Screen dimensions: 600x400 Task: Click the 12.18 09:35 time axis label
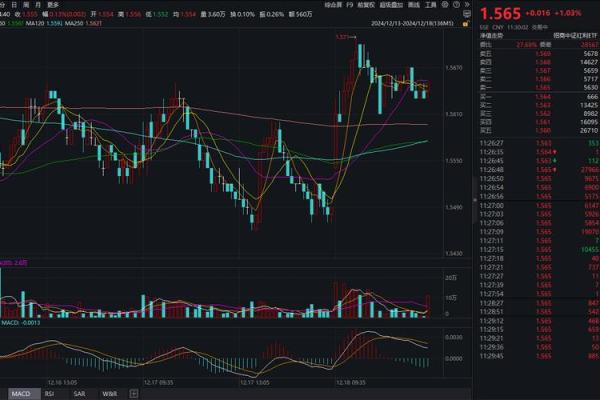(351, 382)
